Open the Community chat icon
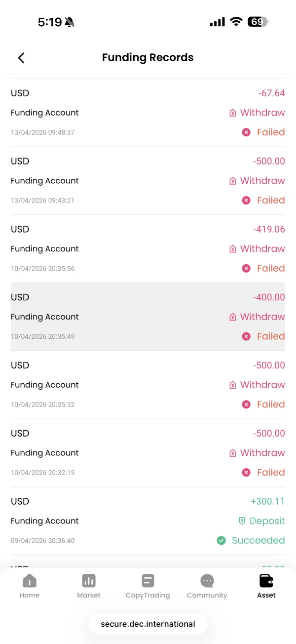 pos(207,581)
